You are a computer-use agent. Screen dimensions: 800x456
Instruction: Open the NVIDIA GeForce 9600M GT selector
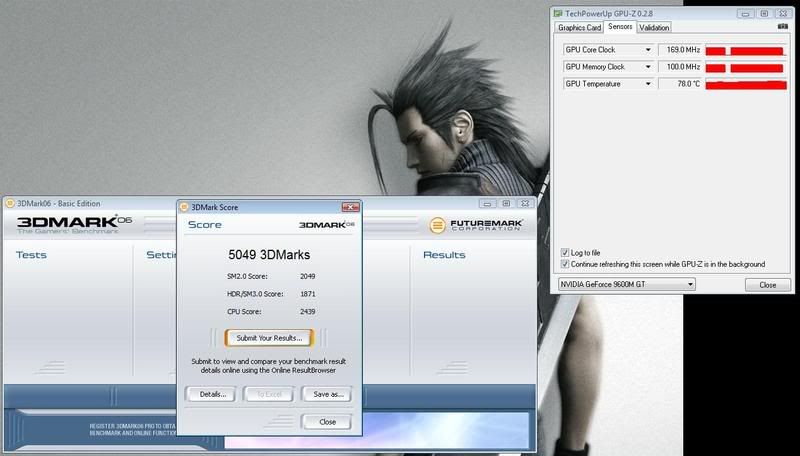[x=626, y=285]
